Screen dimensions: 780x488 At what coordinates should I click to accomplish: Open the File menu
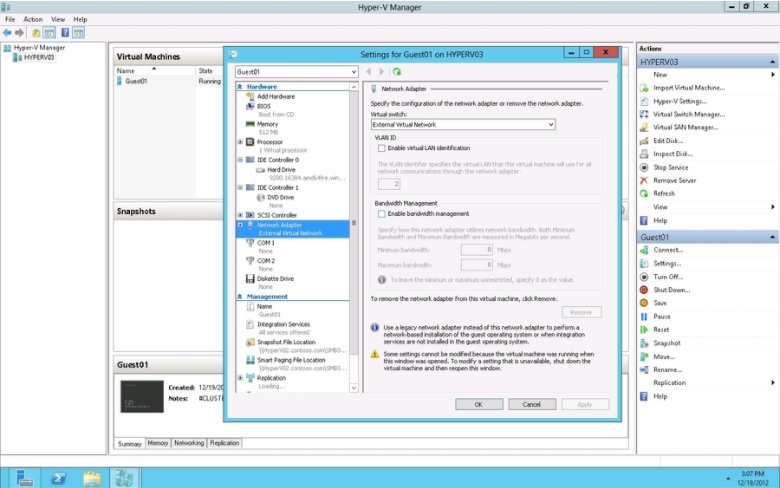pyautogui.click(x=10, y=19)
